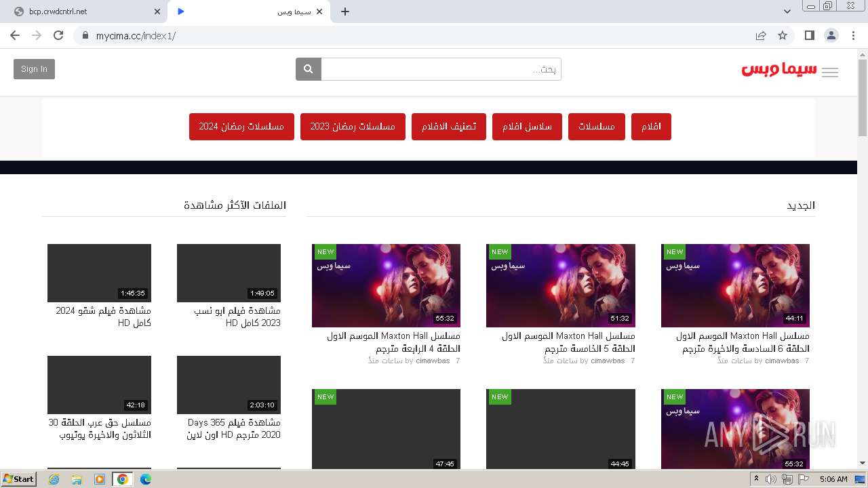Show hidden tray icons arrow
This screenshot has height=488, width=868.
click(757, 479)
